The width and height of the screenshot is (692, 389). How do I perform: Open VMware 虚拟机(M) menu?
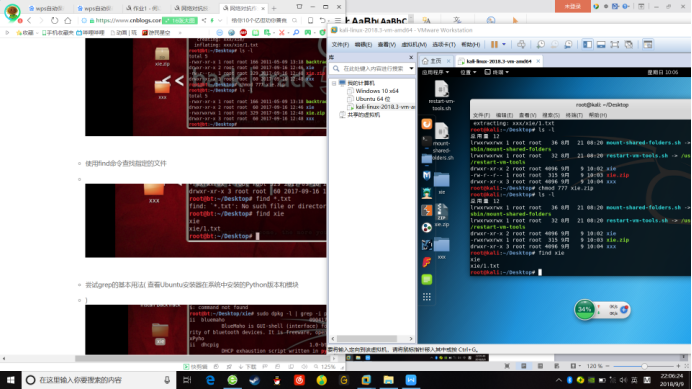414,45
